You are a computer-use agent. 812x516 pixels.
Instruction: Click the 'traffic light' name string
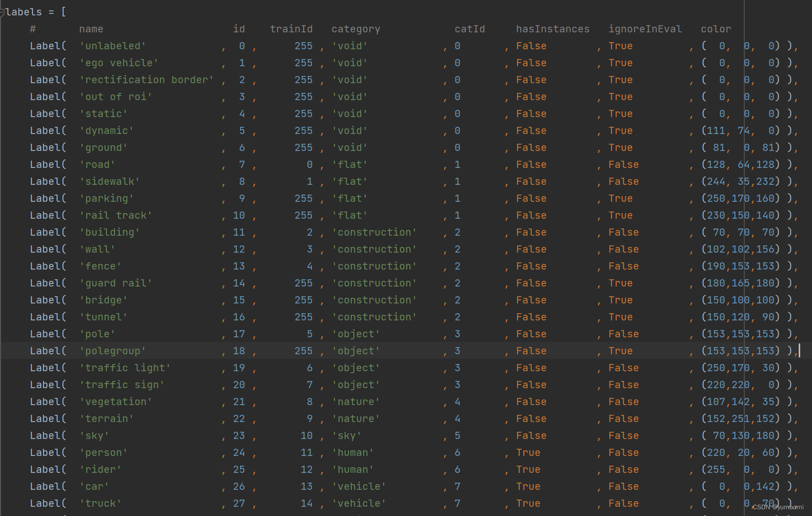coord(125,368)
